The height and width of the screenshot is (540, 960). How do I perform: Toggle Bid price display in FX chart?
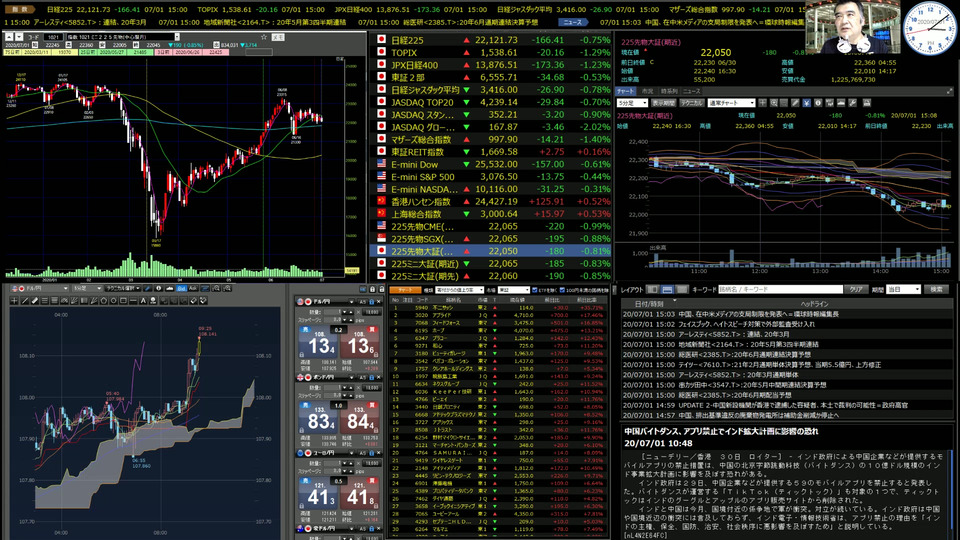click(x=181, y=288)
